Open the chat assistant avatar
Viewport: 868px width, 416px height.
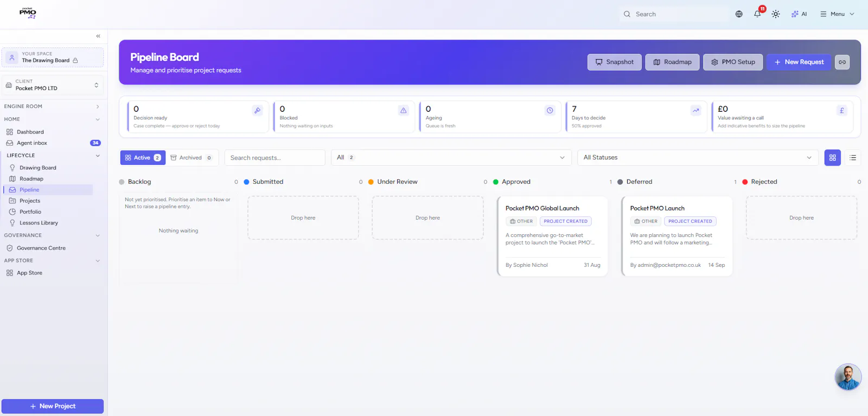tap(848, 377)
